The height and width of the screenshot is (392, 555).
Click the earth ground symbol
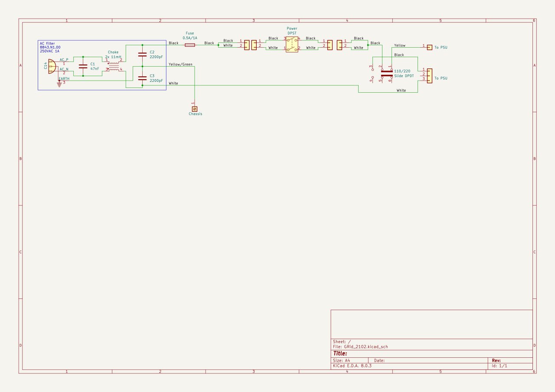59,84
